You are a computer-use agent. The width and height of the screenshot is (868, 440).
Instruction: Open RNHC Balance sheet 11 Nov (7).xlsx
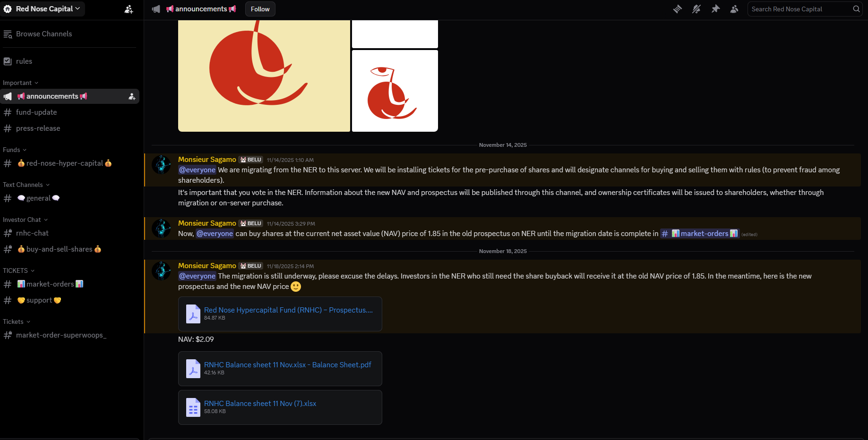(260, 404)
